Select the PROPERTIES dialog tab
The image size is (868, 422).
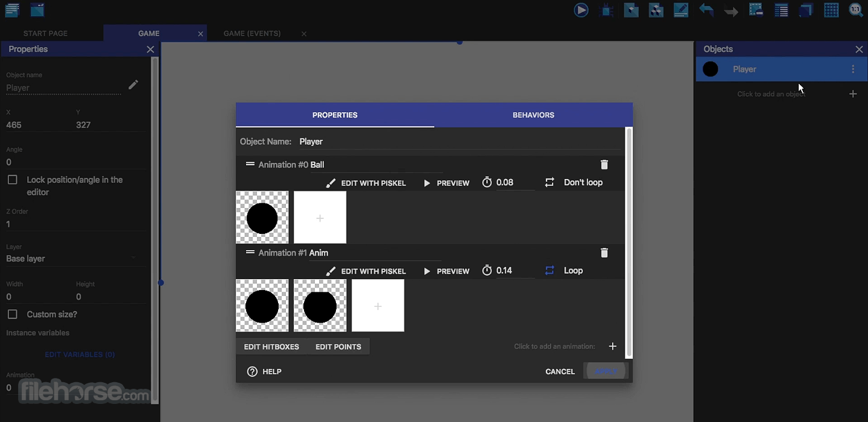point(335,115)
